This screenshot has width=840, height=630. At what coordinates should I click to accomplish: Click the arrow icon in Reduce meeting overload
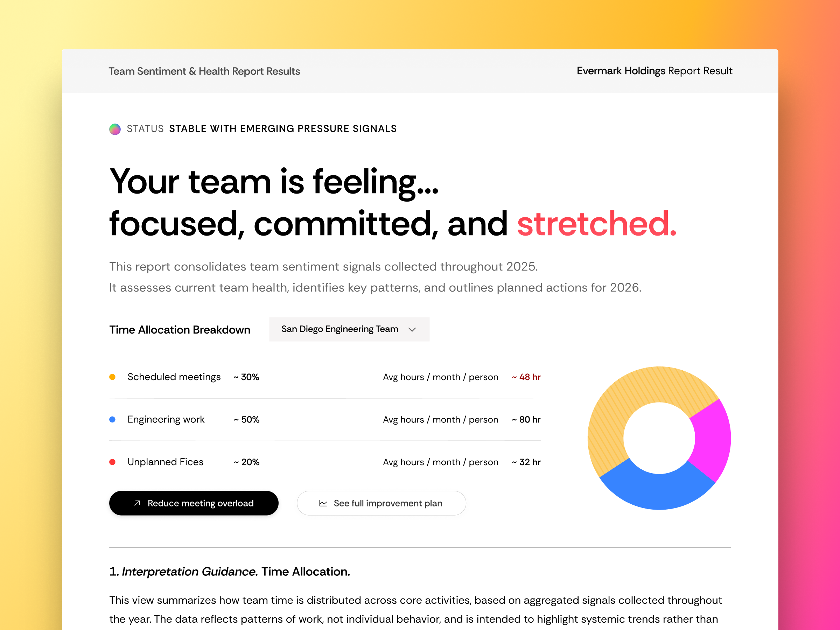(137, 503)
